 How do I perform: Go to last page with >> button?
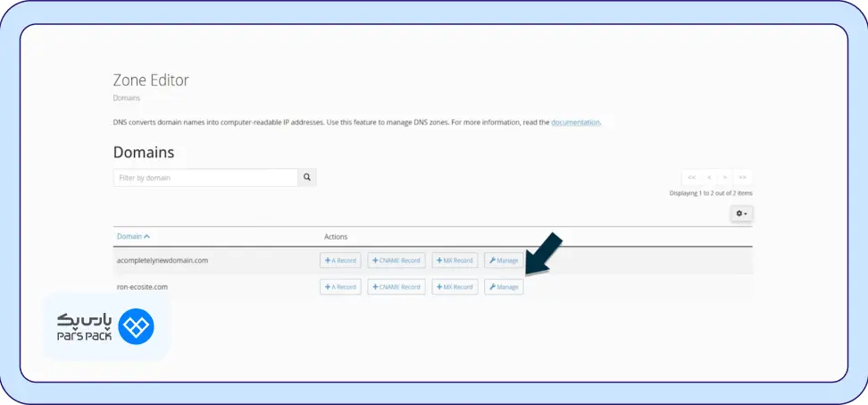coord(742,177)
